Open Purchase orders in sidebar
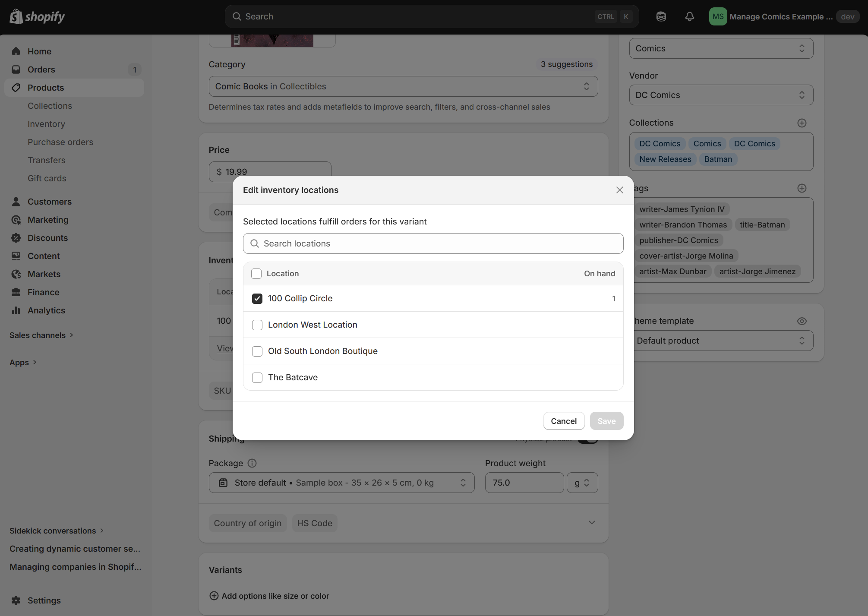This screenshot has height=616, width=868. tap(60, 142)
